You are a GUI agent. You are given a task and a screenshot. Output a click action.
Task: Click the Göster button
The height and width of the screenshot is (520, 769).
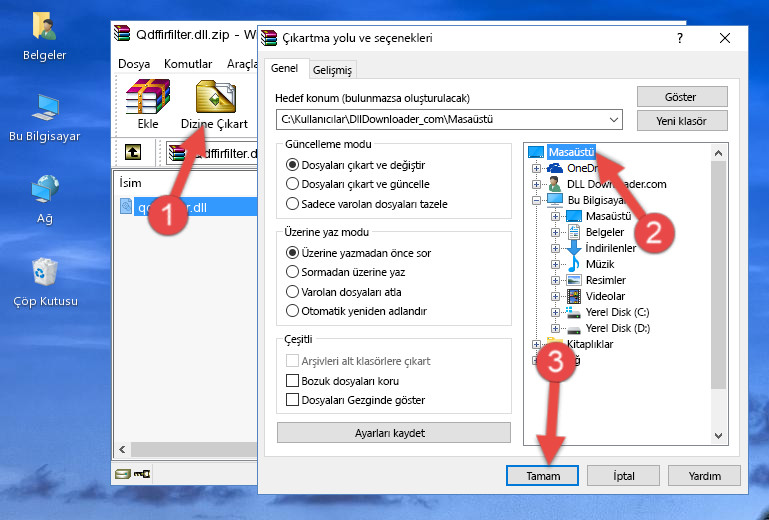682,97
